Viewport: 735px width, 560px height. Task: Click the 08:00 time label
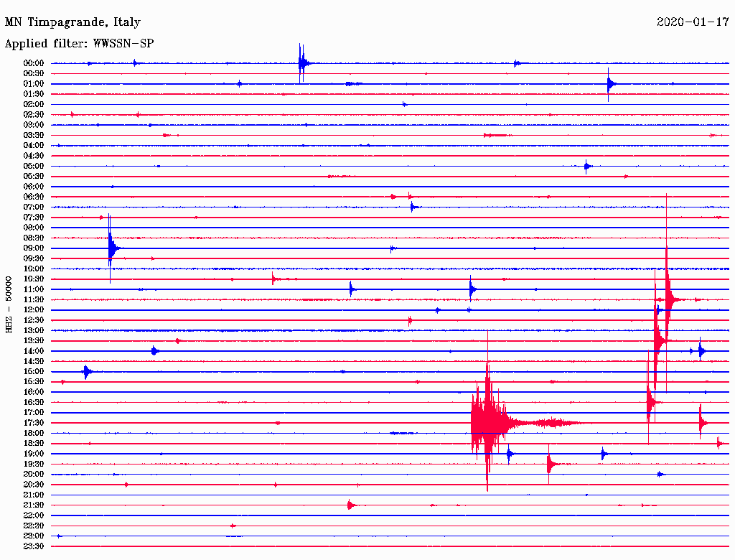[34, 228]
